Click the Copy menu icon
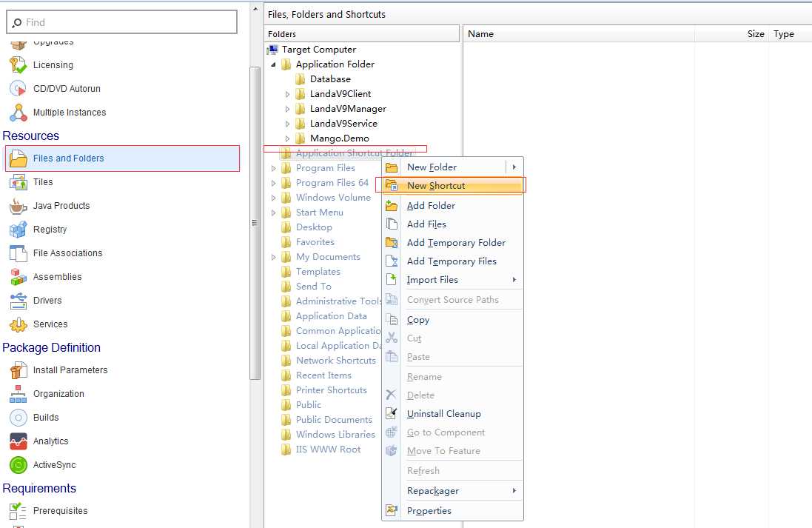 pyautogui.click(x=392, y=320)
